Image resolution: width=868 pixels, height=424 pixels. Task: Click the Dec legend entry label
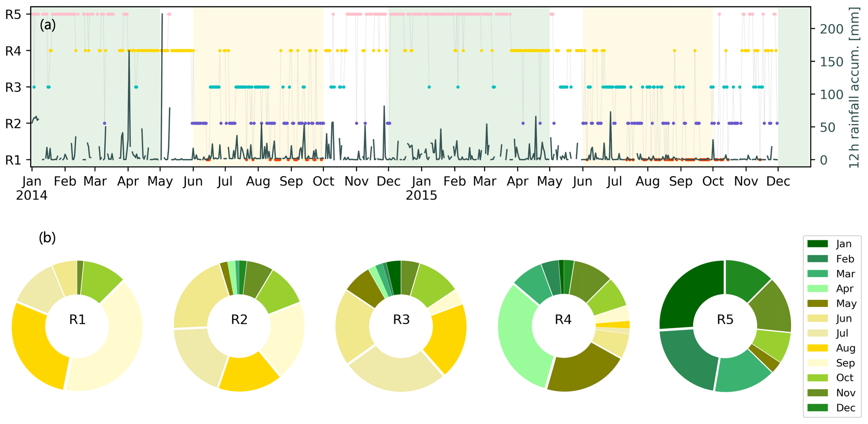(845, 408)
